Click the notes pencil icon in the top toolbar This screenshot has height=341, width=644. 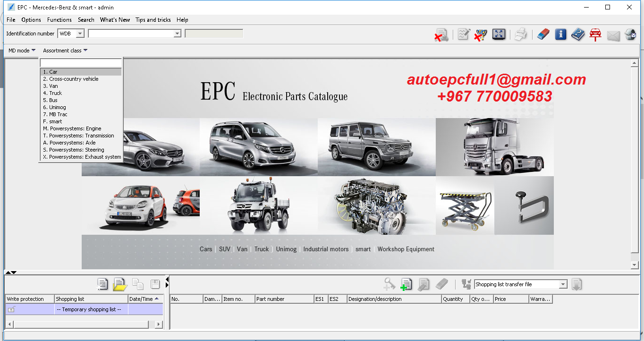pos(464,34)
